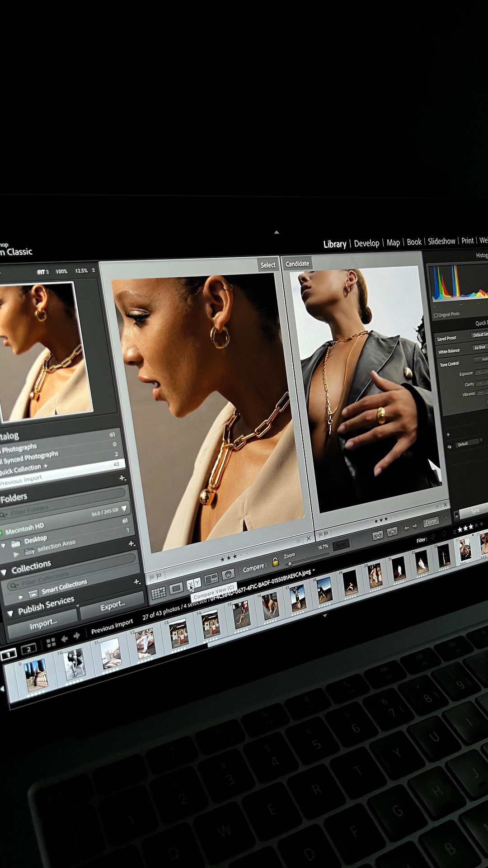Click the Swap XY button under Candidate
Viewport: 488px width, 868px height.
click(x=377, y=535)
